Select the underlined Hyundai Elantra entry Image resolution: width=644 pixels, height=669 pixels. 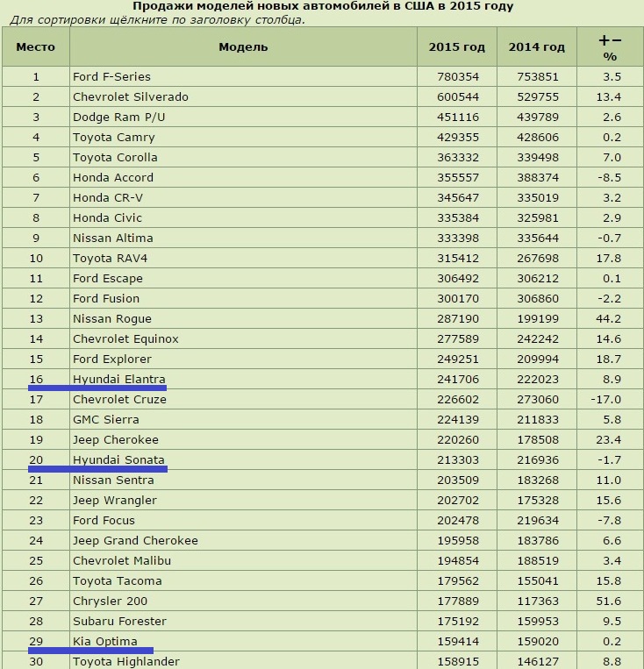coord(119,380)
